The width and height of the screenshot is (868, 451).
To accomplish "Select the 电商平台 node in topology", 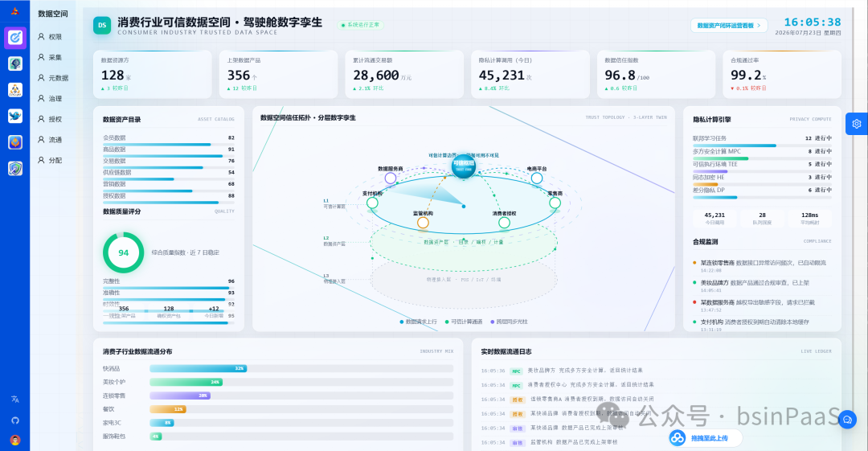I will [x=536, y=178].
